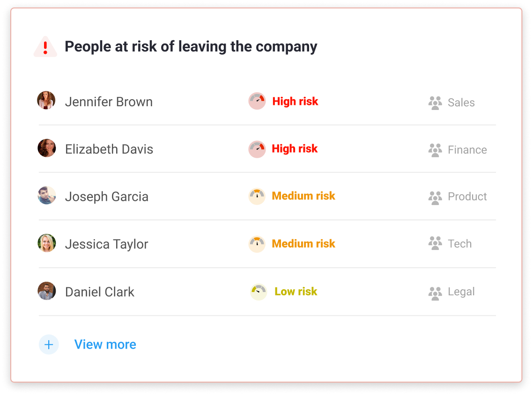Click Daniel Clark's Low risk label
This screenshot has height=395, width=532.
296,292
